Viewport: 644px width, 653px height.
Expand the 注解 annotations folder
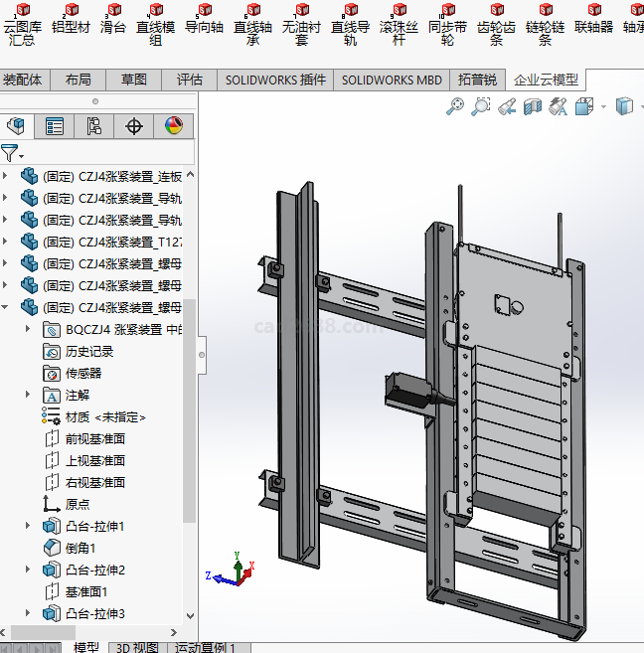28,395
